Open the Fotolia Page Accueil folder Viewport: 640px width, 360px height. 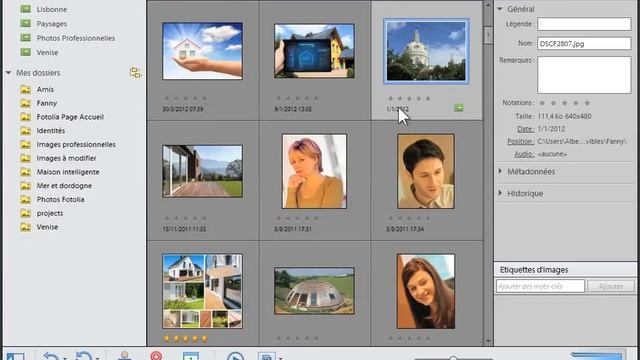[70, 117]
